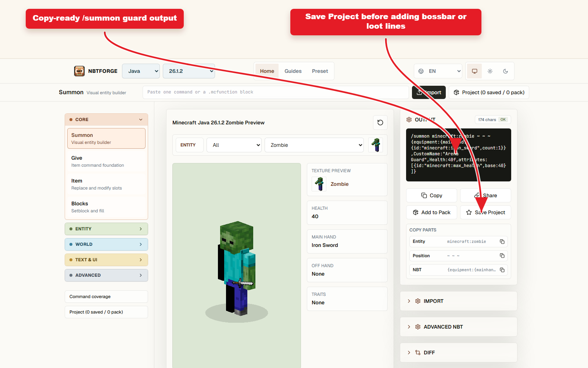
Task: Open the Zombie entity dropdown
Action: (314, 145)
